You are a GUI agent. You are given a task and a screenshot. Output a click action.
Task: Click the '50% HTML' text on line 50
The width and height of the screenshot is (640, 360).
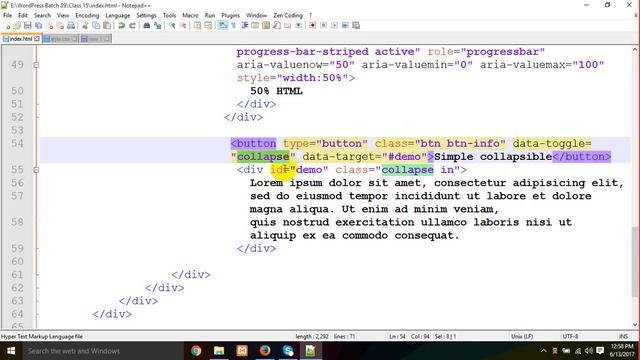pyautogui.click(x=276, y=91)
